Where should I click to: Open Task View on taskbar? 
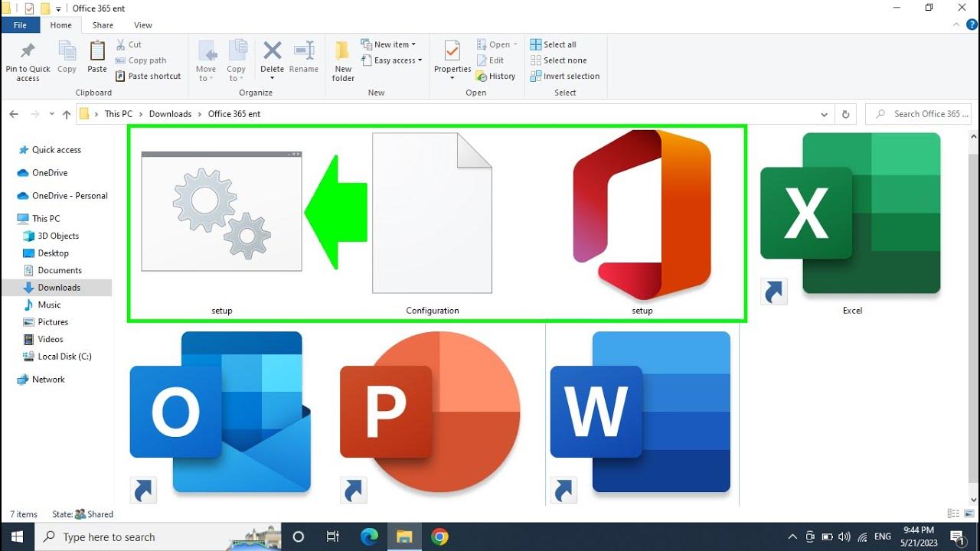pos(333,537)
